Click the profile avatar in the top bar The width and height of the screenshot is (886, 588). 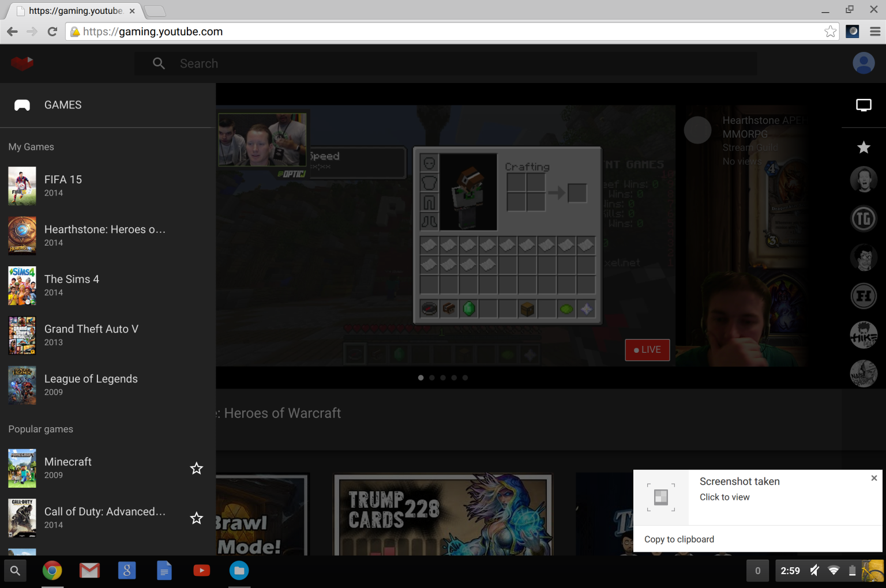point(864,63)
